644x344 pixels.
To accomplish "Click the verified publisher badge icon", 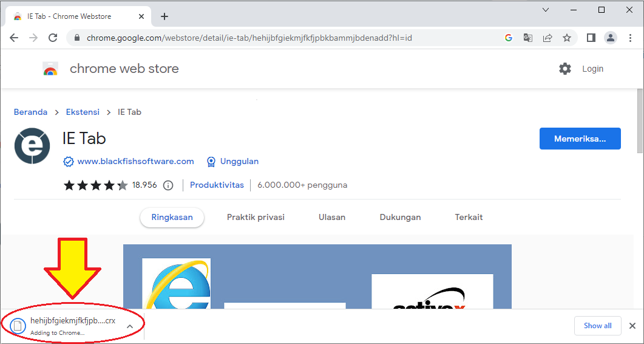I will coord(68,162).
